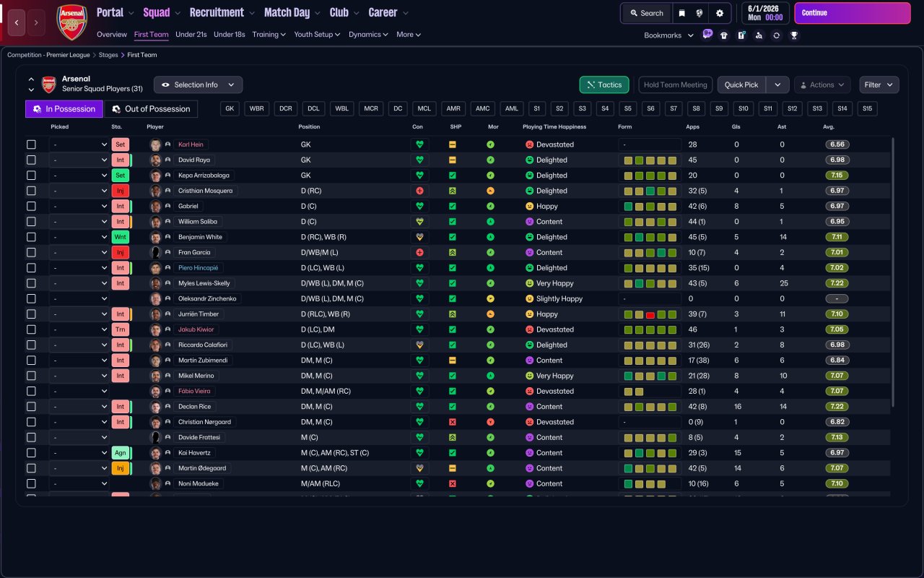The width and height of the screenshot is (924, 578).
Task: Tick the checkbox for Declan Rice
Action: [31, 407]
